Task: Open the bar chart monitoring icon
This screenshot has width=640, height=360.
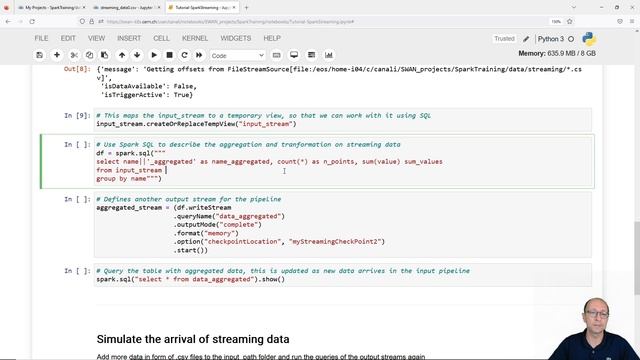Action: click(329, 55)
